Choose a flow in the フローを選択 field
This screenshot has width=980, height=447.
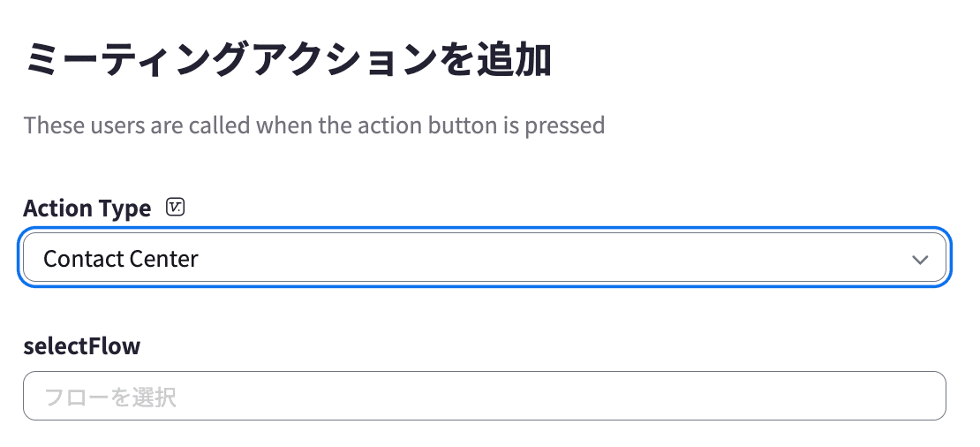[485, 396]
